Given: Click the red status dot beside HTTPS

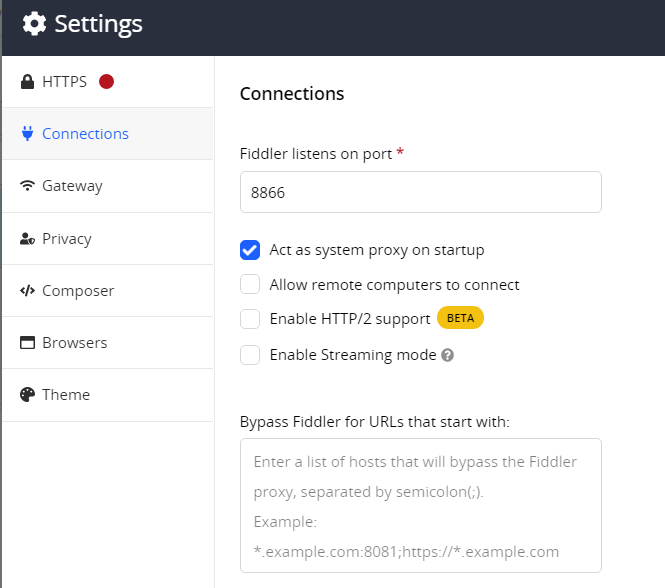Looking at the screenshot, I should coord(106,82).
